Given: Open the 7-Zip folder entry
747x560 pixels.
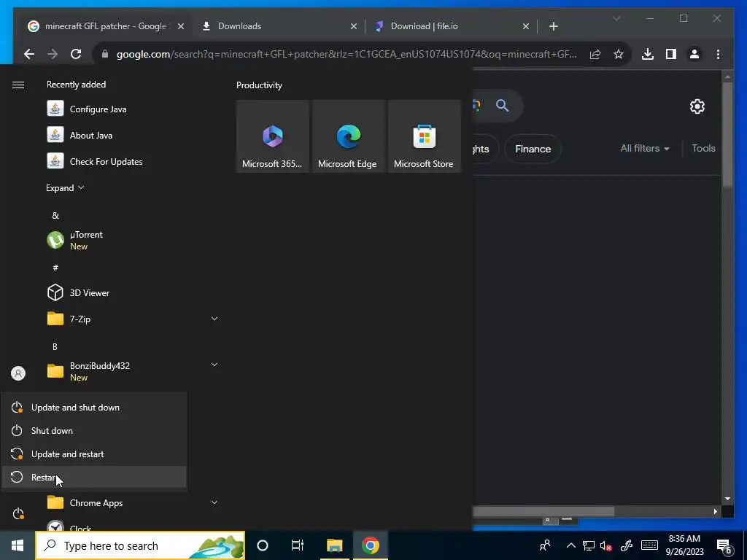Looking at the screenshot, I should coord(133,319).
